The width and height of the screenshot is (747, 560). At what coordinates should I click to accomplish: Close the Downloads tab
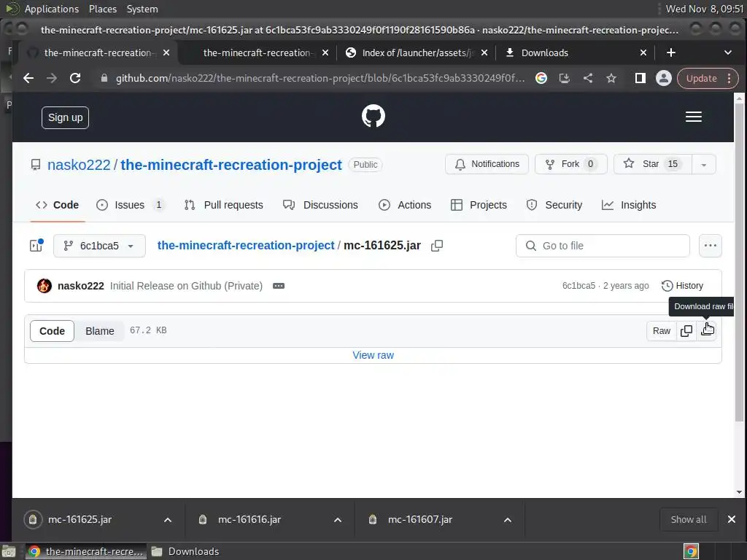[643, 52]
